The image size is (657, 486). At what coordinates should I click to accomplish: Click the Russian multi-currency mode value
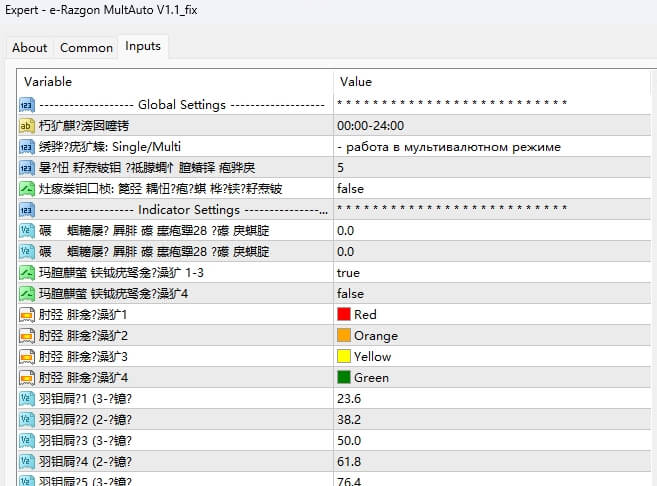(x=492, y=147)
